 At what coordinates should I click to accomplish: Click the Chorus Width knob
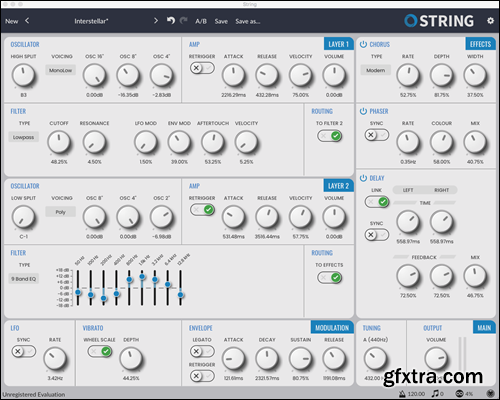pos(475,75)
